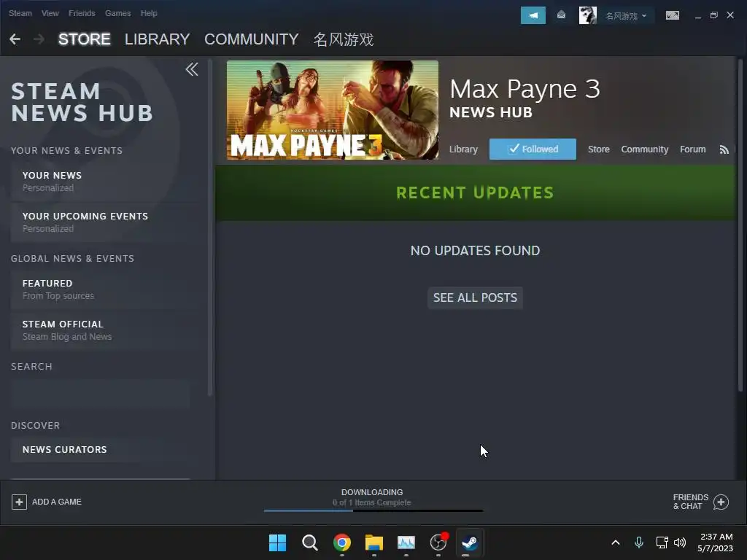The image size is (747, 560).
Task: Open the system monitor taskbar app
Action: (406, 542)
